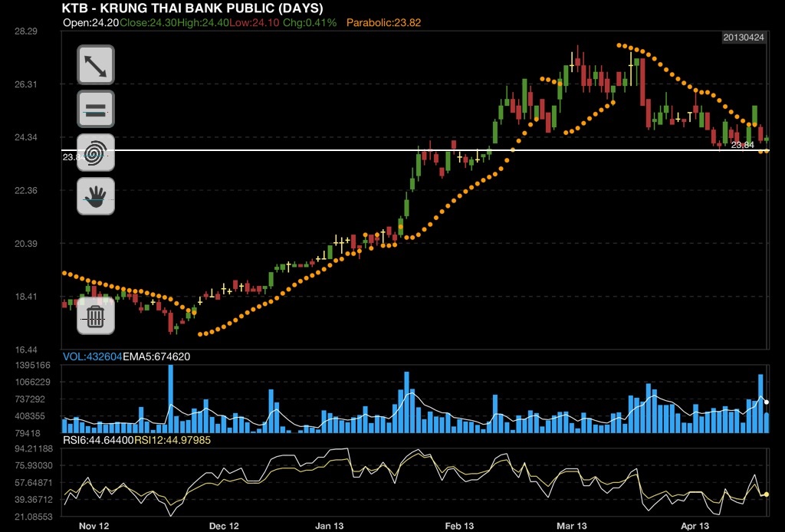The width and height of the screenshot is (785, 532).
Task: Click the RSI6:44.64400 label
Action: (x=98, y=440)
